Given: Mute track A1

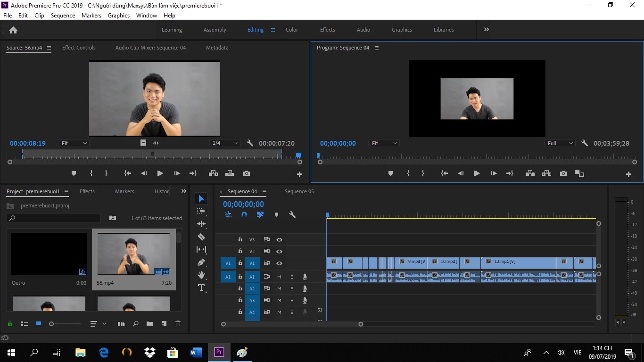Looking at the screenshot, I should pyautogui.click(x=279, y=277).
